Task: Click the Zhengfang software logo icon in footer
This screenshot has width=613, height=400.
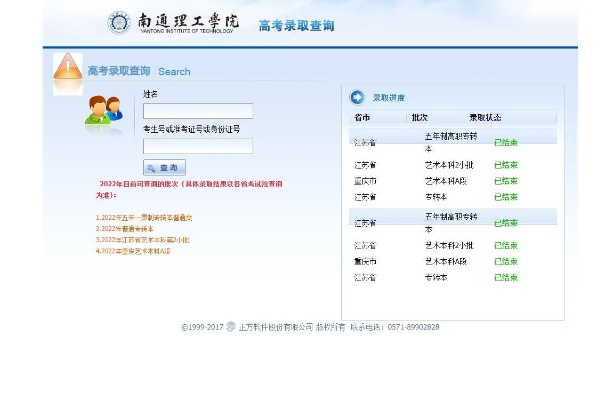Action: [231, 326]
